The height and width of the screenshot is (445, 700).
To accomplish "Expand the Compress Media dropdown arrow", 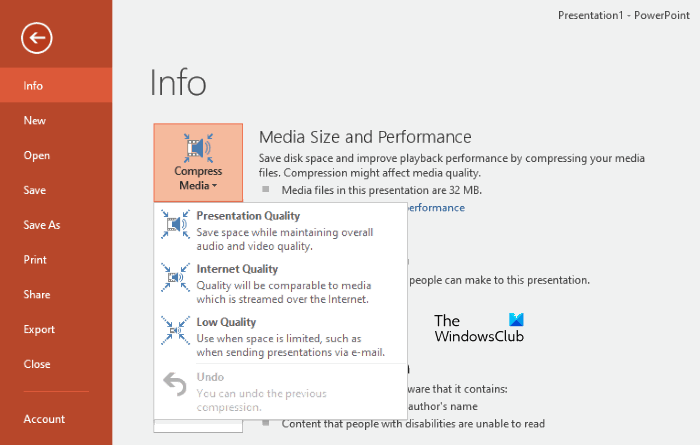I will coord(215,186).
